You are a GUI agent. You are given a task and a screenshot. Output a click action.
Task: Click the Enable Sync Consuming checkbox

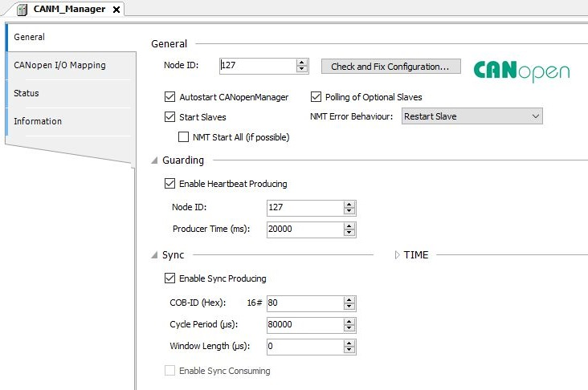pos(169,371)
